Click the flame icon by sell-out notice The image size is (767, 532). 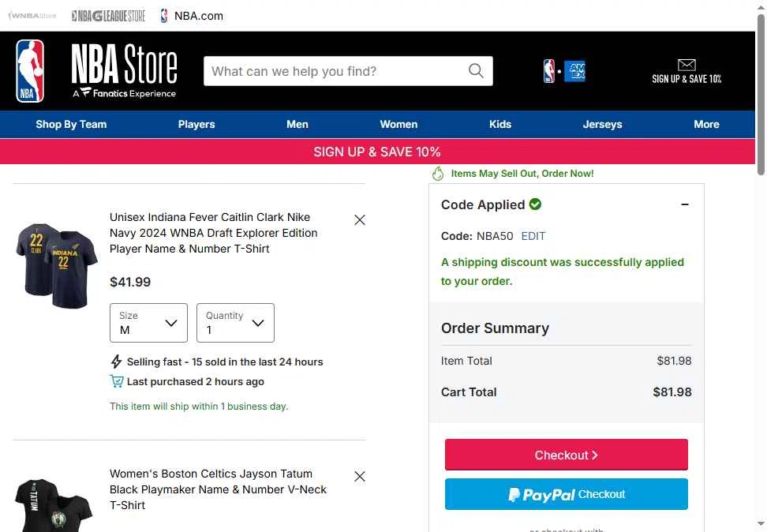coord(438,173)
